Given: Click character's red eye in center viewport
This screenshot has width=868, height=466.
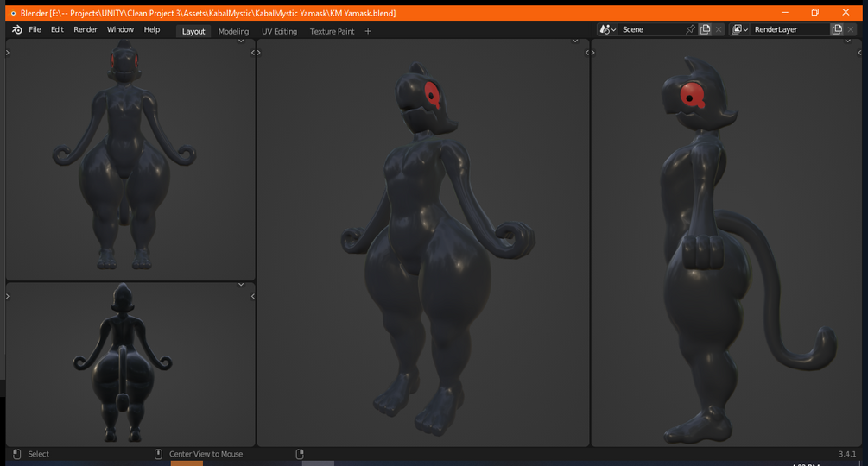Looking at the screenshot, I should click(433, 94).
